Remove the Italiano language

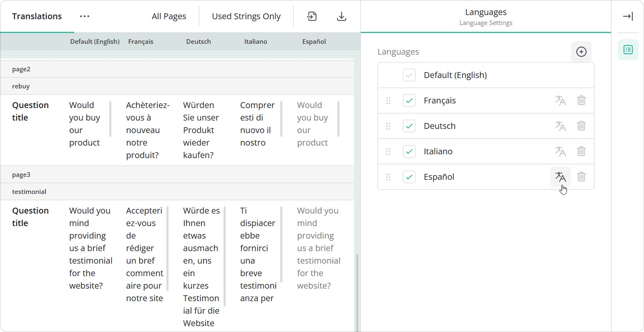(581, 151)
